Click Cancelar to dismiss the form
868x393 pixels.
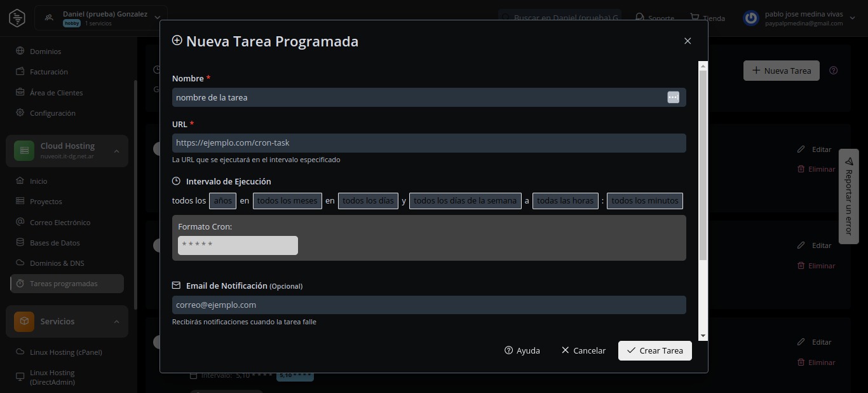[x=583, y=350]
